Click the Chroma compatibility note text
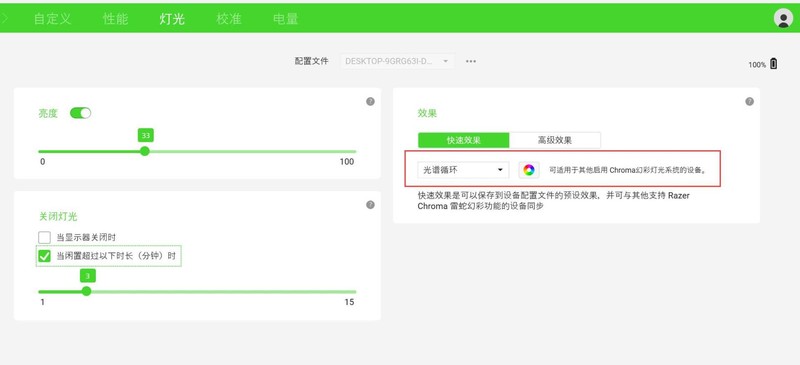The width and height of the screenshot is (800, 365). pos(628,171)
